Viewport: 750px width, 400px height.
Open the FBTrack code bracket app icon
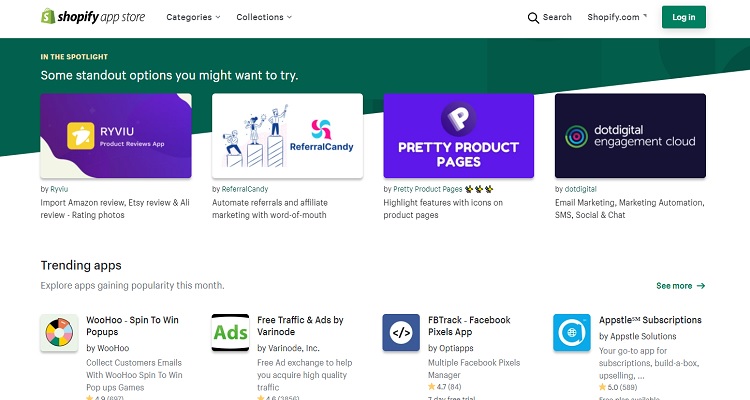click(401, 333)
